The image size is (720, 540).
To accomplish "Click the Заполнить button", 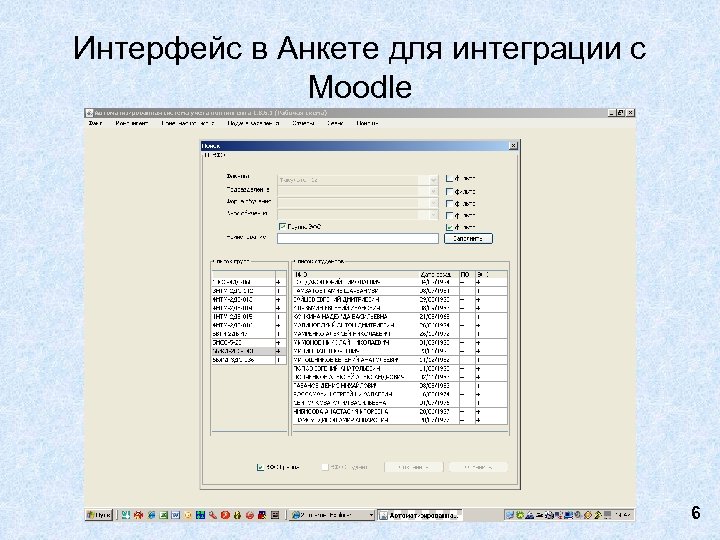I will click(468, 239).
